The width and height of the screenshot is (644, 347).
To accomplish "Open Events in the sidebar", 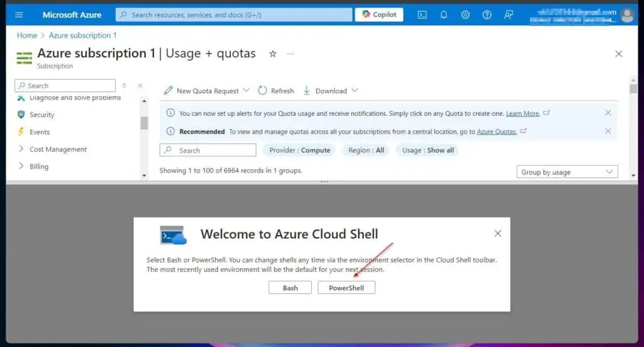I will tap(40, 132).
